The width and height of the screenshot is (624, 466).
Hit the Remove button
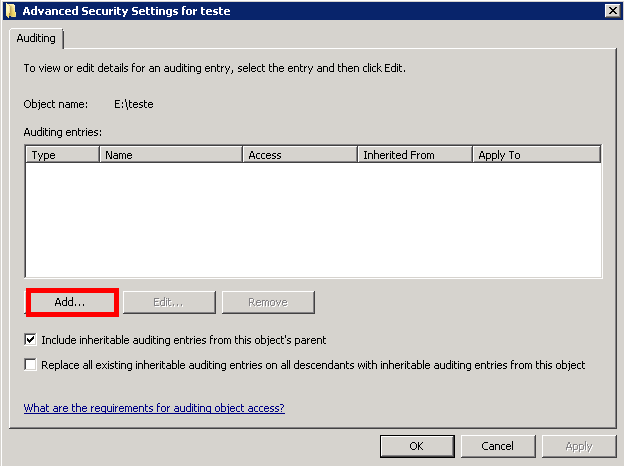point(268,302)
